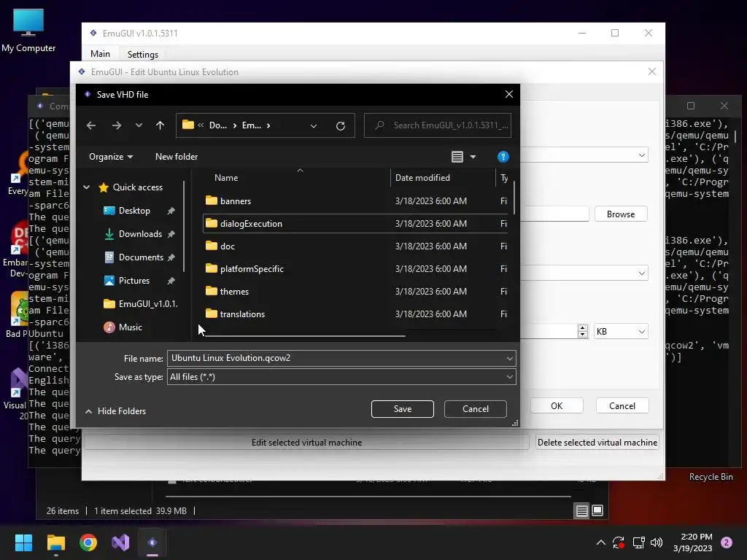Open the Organize menu
The width and height of the screenshot is (747, 560).
pyautogui.click(x=111, y=157)
